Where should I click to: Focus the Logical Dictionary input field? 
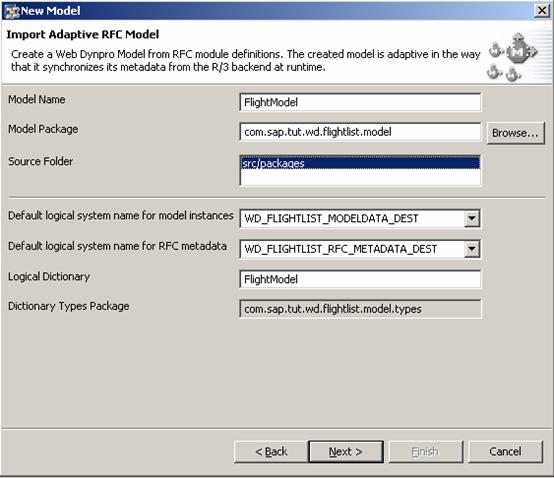pos(360,279)
